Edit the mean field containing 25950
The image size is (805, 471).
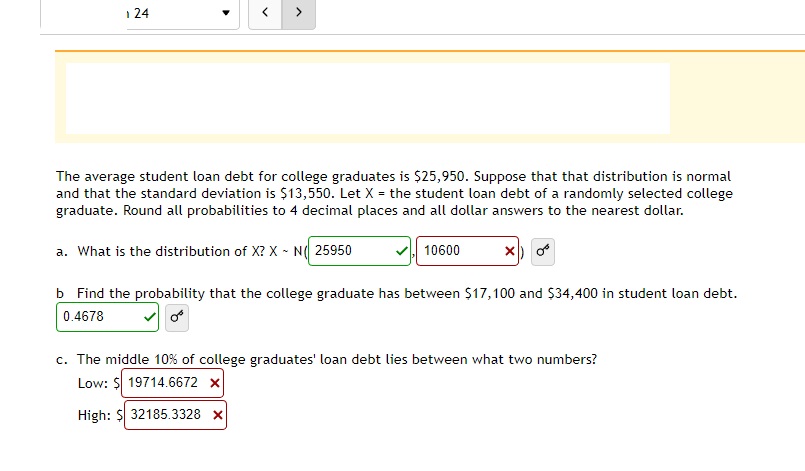[359, 251]
